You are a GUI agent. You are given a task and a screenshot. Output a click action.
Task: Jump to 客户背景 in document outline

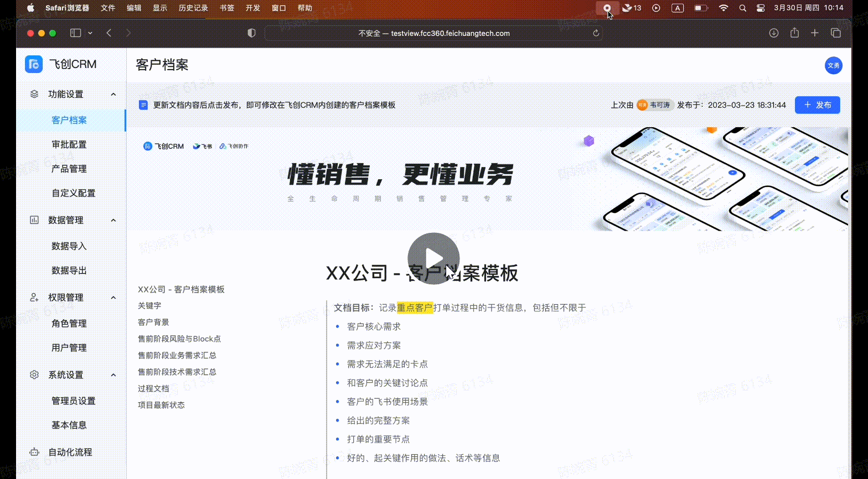[153, 322]
